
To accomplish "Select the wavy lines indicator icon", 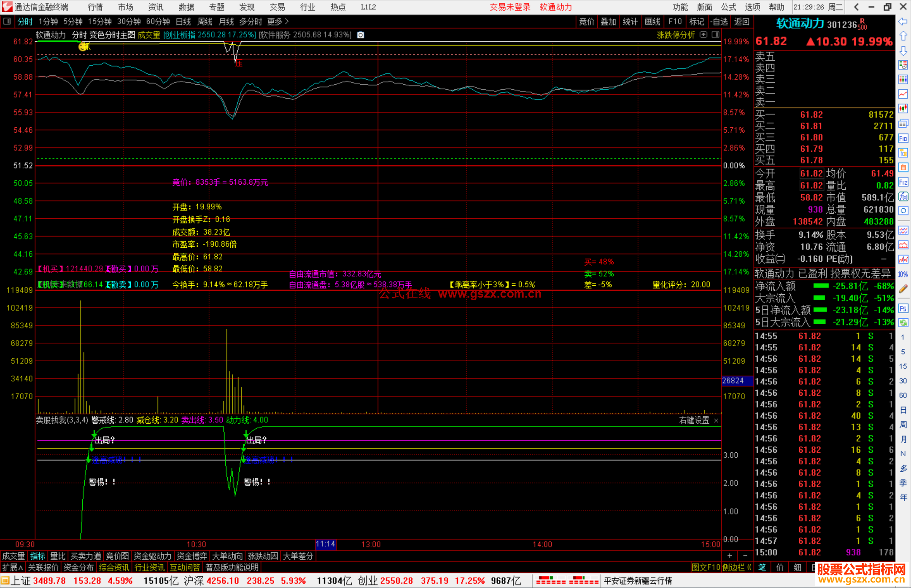I will (903, 230).
